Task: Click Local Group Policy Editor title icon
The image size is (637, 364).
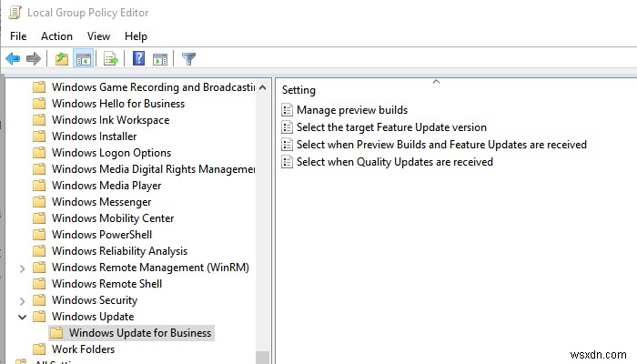Action: point(15,13)
